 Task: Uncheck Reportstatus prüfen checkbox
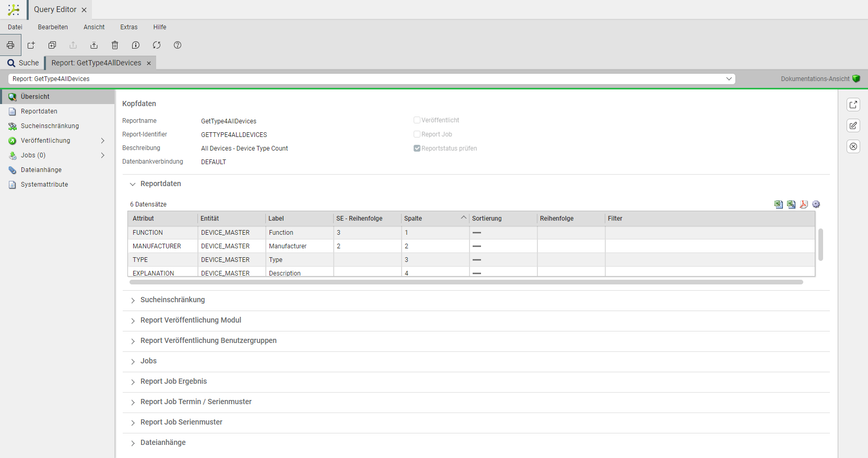[417, 148]
